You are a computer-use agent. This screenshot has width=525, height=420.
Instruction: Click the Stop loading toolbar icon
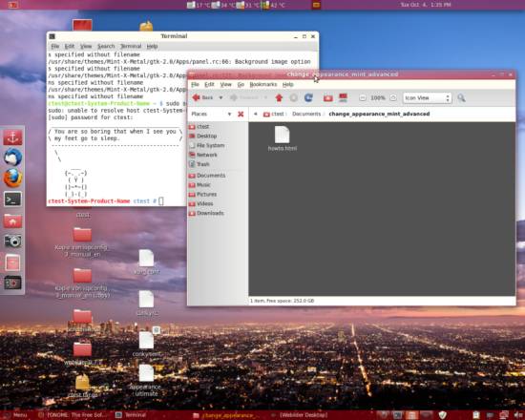(294, 97)
